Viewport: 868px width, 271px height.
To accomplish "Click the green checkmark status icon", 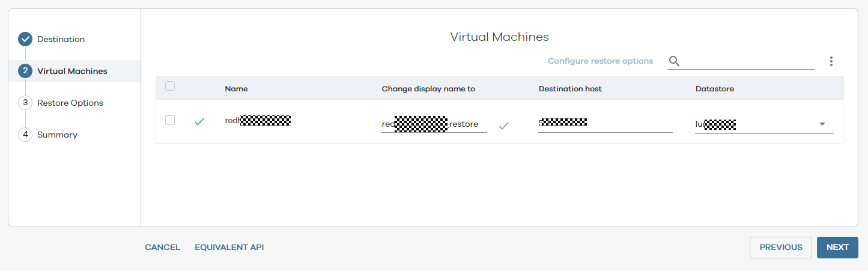I will coord(199,121).
